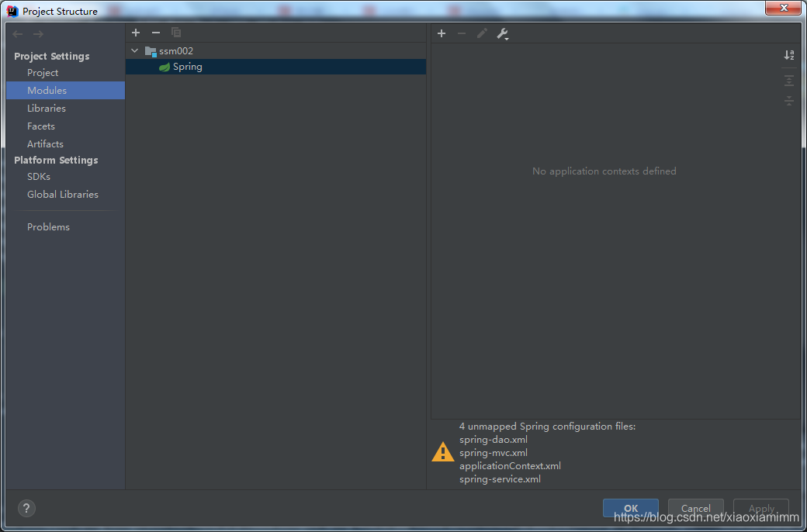Add a new module with plus icon

pyautogui.click(x=136, y=33)
